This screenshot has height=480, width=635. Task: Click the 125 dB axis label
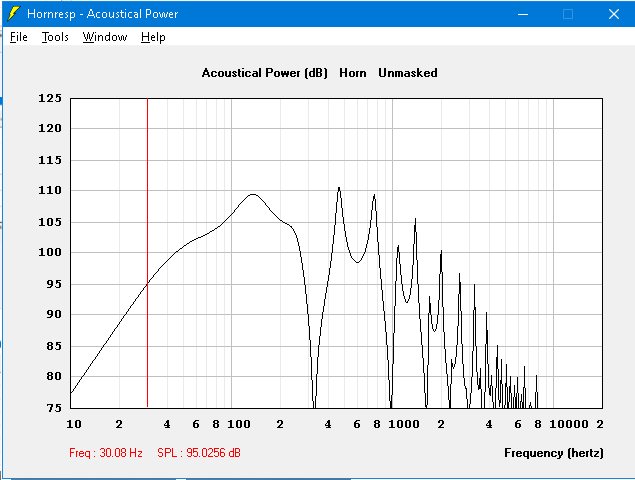point(50,98)
